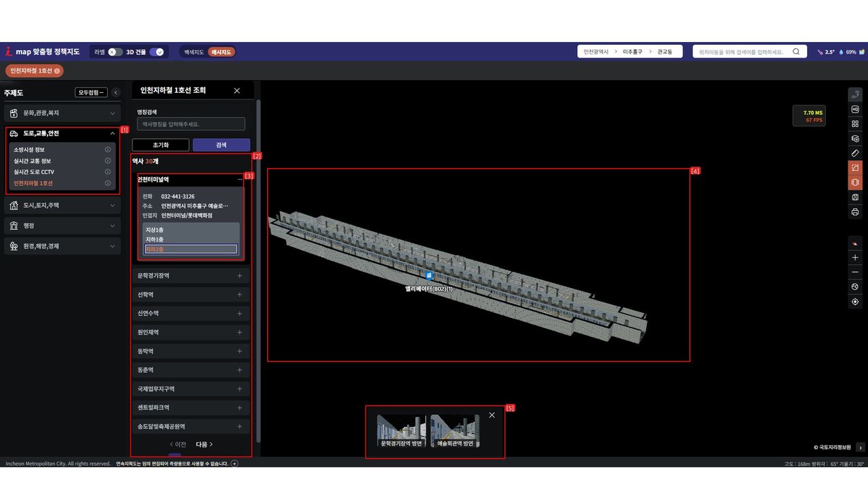The height and width of the screenshot is (488, 868).
Task: Click the save (floppy disk) icon
Action: [854, 197]
